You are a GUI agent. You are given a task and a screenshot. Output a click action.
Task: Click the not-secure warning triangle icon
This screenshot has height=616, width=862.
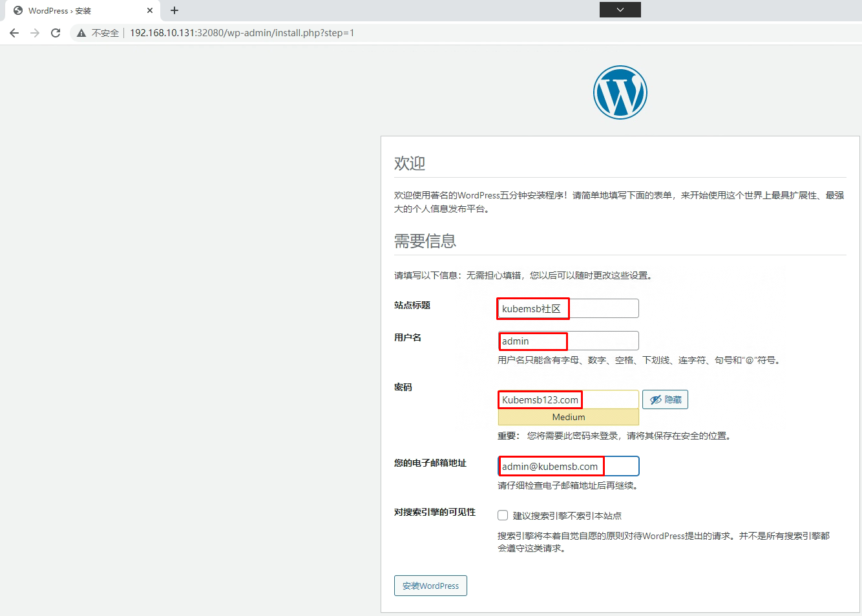81,33
